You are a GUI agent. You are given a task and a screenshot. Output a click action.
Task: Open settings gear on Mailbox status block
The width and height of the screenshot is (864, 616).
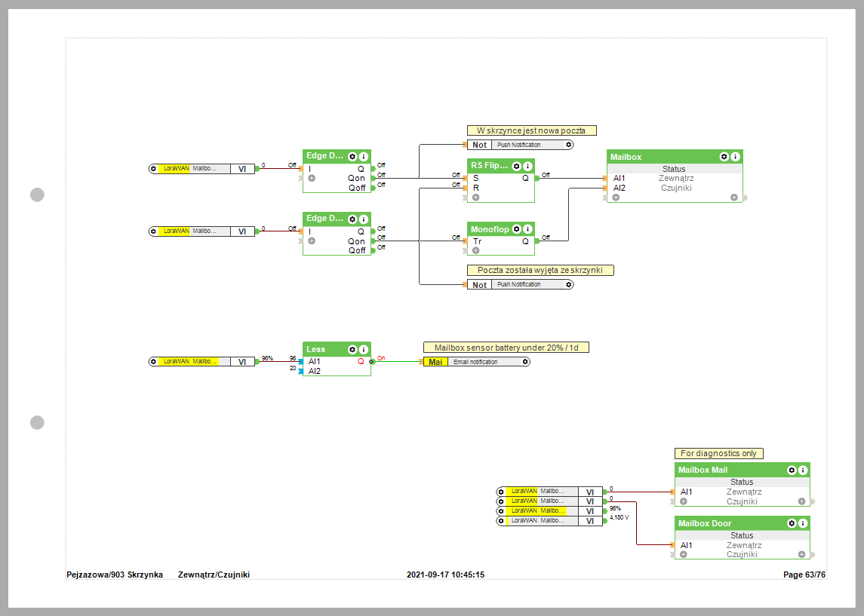click(724, 157)
